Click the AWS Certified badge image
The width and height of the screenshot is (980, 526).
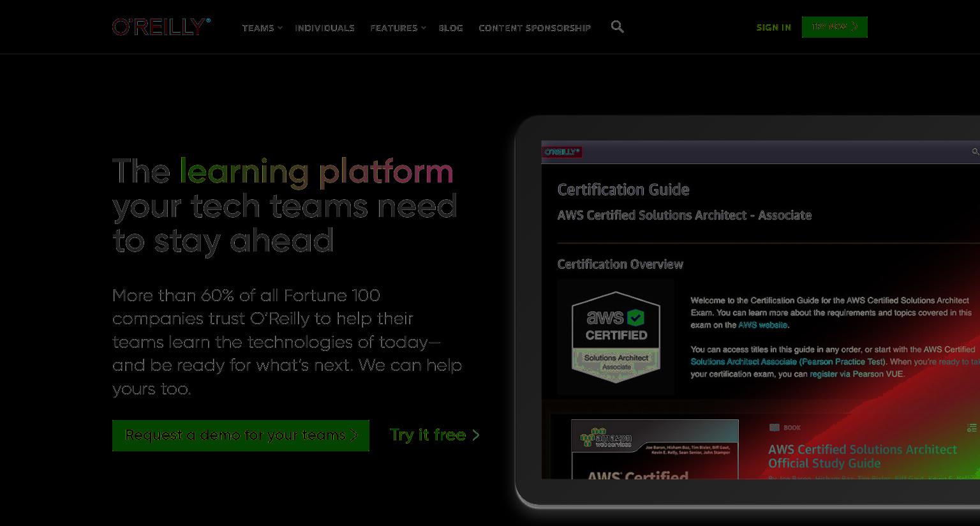click(616, 337)
